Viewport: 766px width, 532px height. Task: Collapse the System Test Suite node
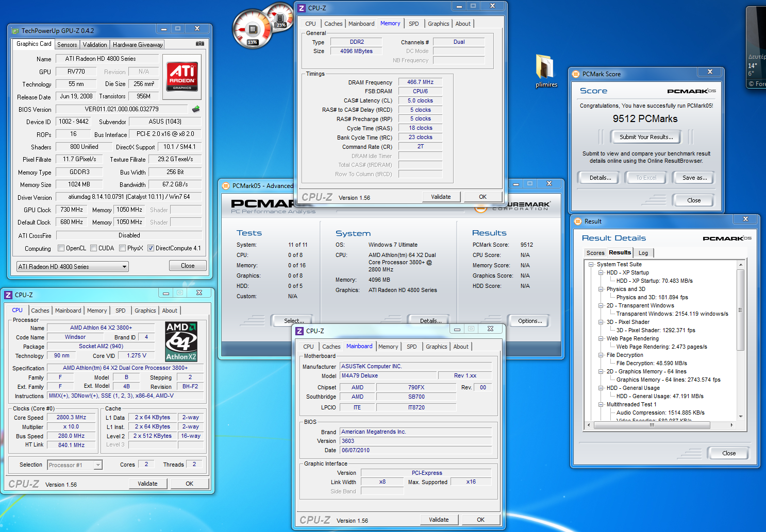[x=591, y=264]
